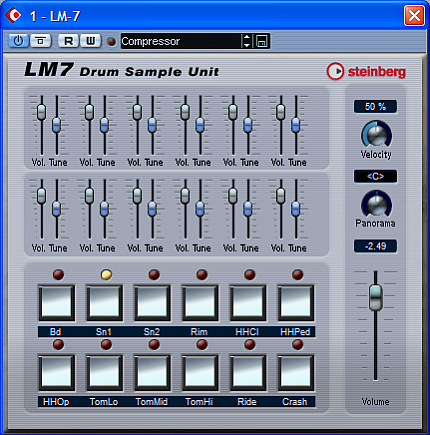
Task: Select the LED above the Sn2 pad
Action: [154, 274]
